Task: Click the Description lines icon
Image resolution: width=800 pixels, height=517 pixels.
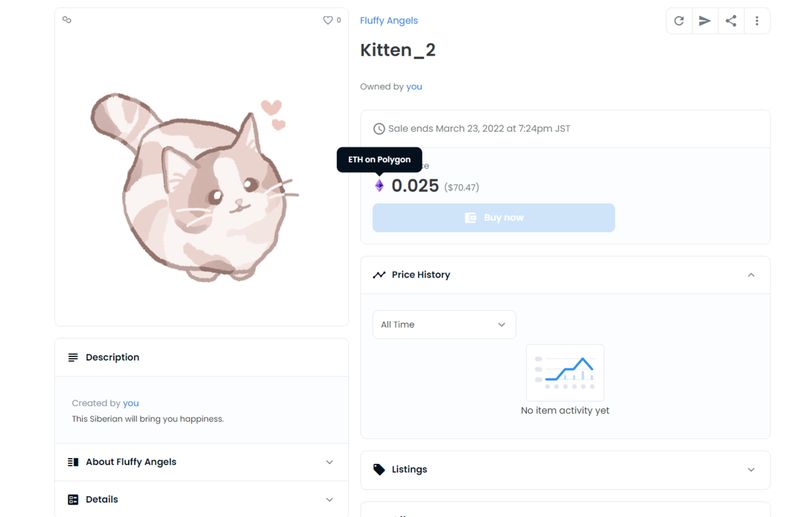Action: click(73, 357)
